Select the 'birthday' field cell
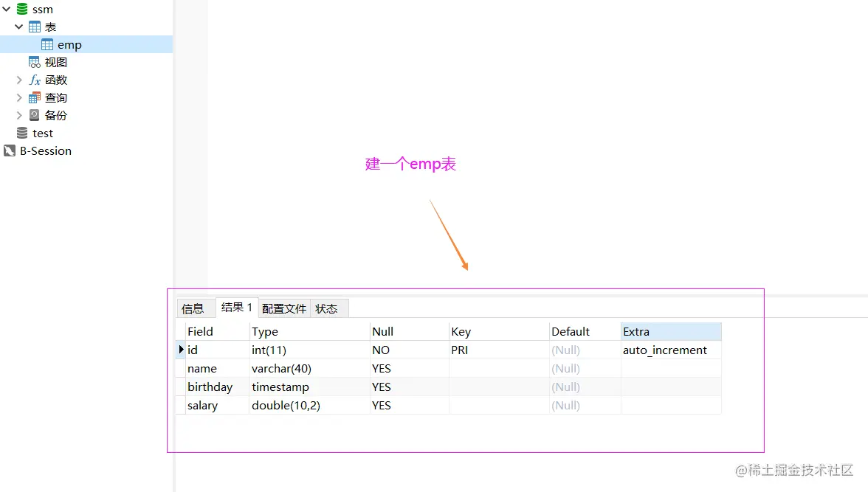 (x=218, y=387)
